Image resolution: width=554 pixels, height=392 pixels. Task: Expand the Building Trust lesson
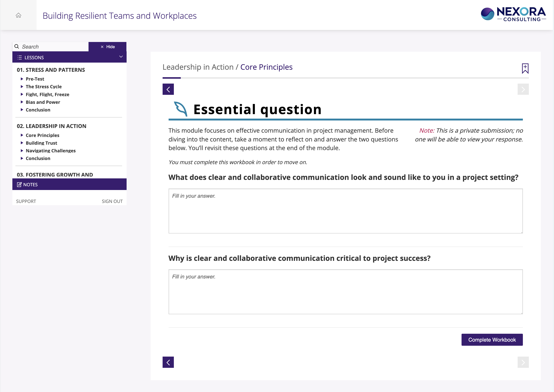41,143
